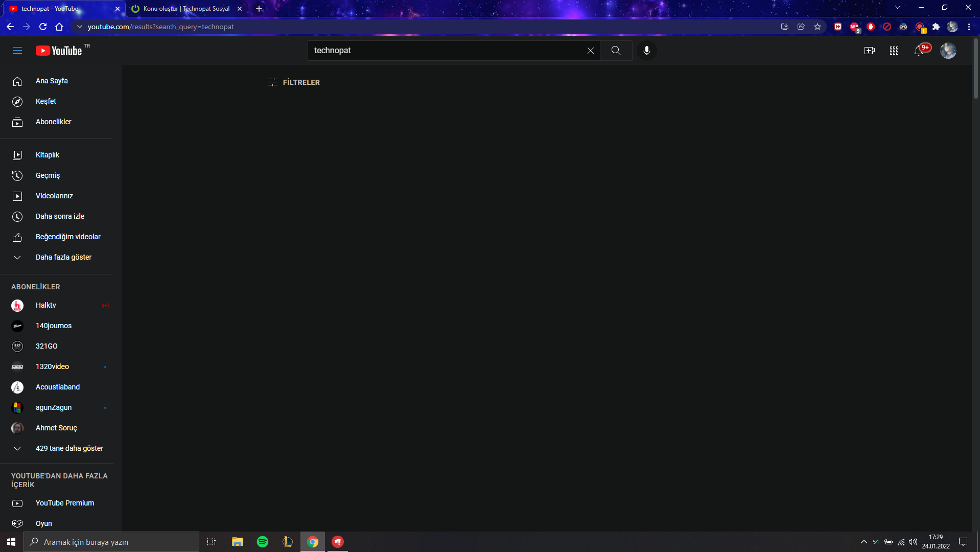The image size is (980, 552).
Task: Click the magnifier search button
Action: click(616, 51)
